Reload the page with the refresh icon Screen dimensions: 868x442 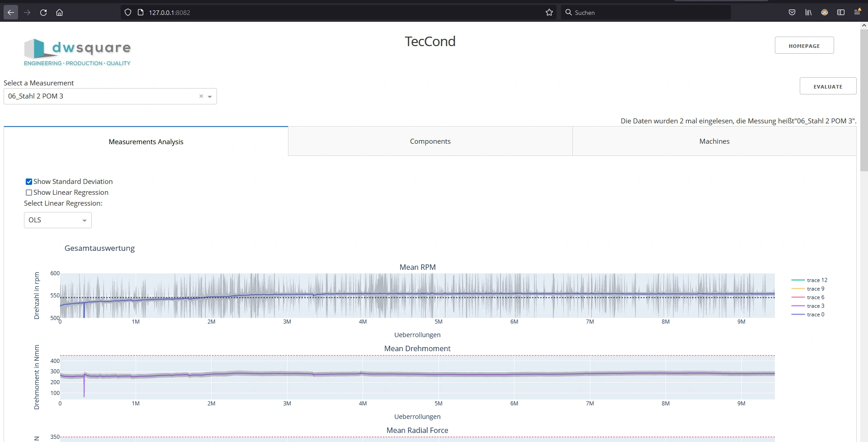(43, 13)
